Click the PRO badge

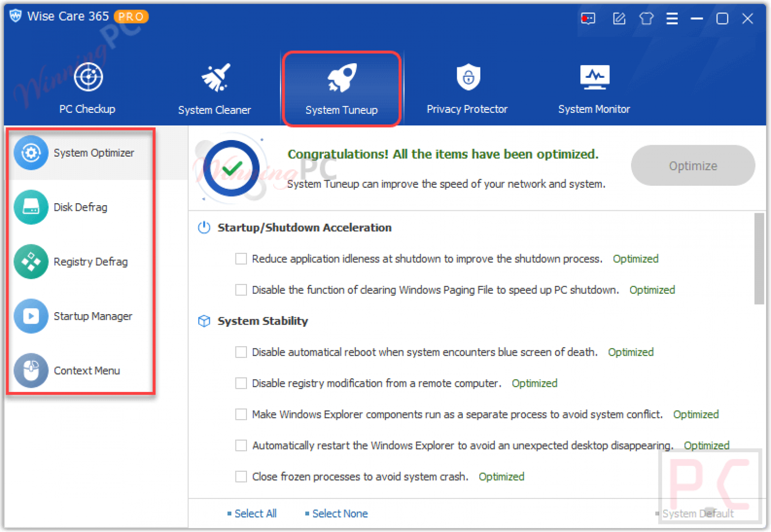(x=131, y=17)
